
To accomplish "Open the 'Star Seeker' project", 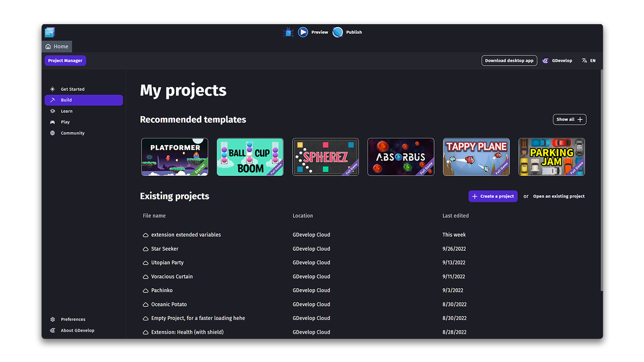I will [363, 248].
